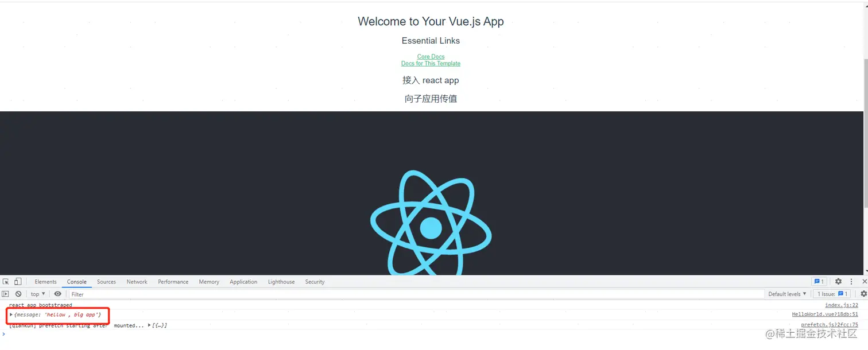Open the Application tab
This screenshot has width=868, height=350.
point(243,282)
